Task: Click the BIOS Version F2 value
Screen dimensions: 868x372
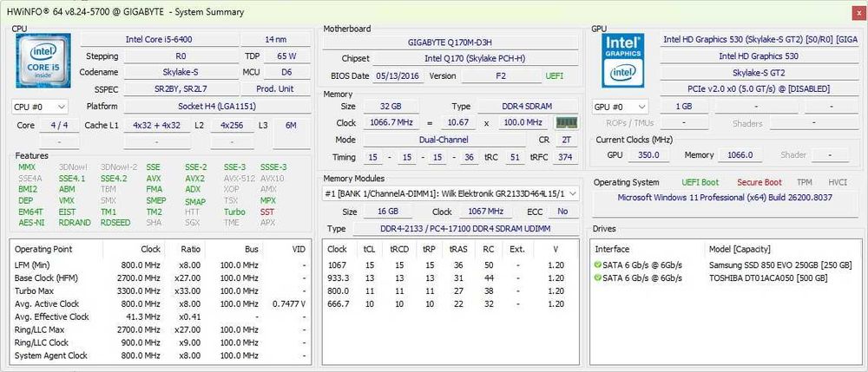Action: click(x=501, y=75)
